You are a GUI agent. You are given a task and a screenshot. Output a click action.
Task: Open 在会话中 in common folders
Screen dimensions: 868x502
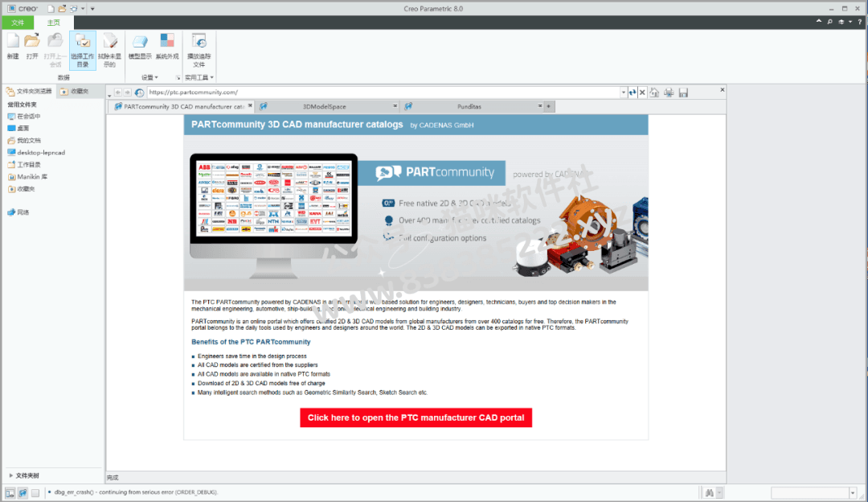[24, 117]
